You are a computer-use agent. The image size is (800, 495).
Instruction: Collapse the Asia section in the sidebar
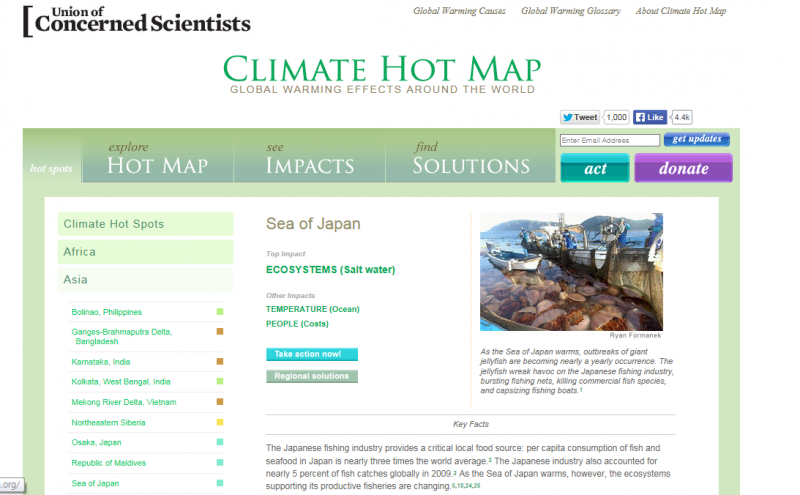tap(145, 280)
